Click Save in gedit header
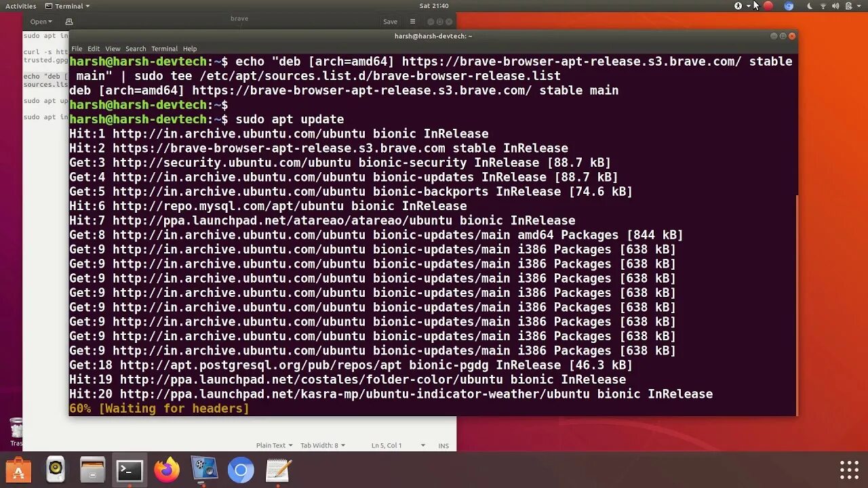 (x=390, y=22)
